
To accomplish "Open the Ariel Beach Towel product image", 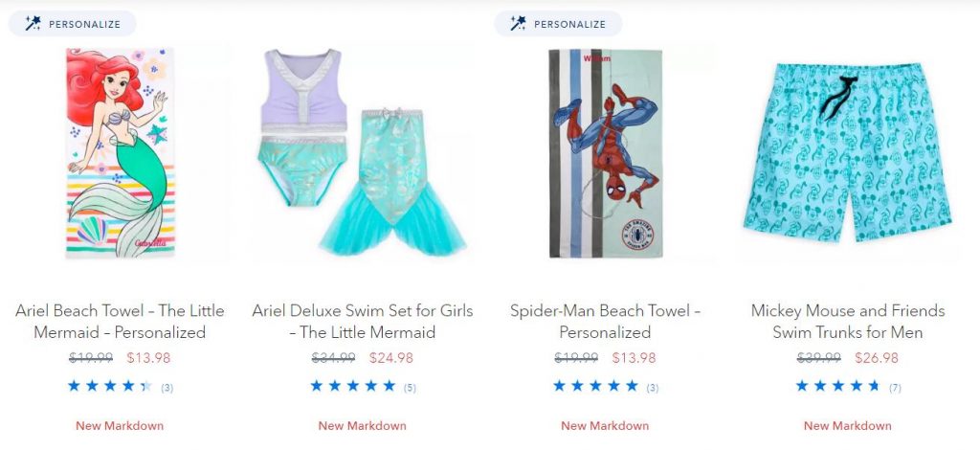I will click(x=120, y=153).
